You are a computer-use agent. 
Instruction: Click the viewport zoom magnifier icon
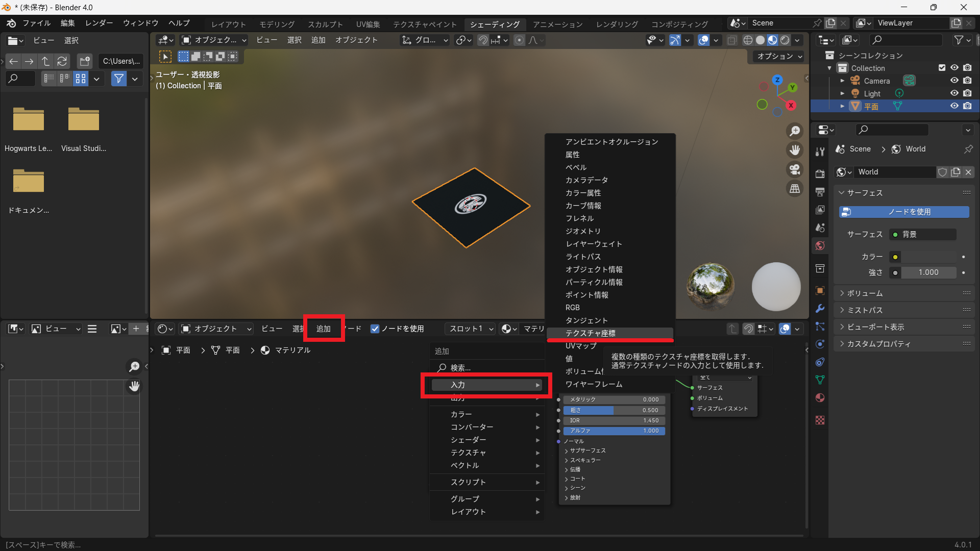pyautogui.click(x=795, y=131)
